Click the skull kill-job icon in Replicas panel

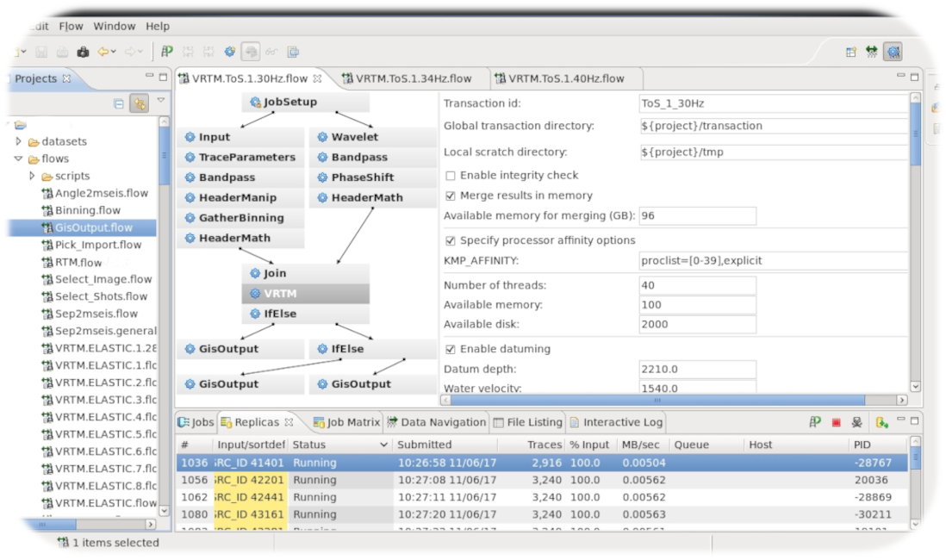click(856, 422)
